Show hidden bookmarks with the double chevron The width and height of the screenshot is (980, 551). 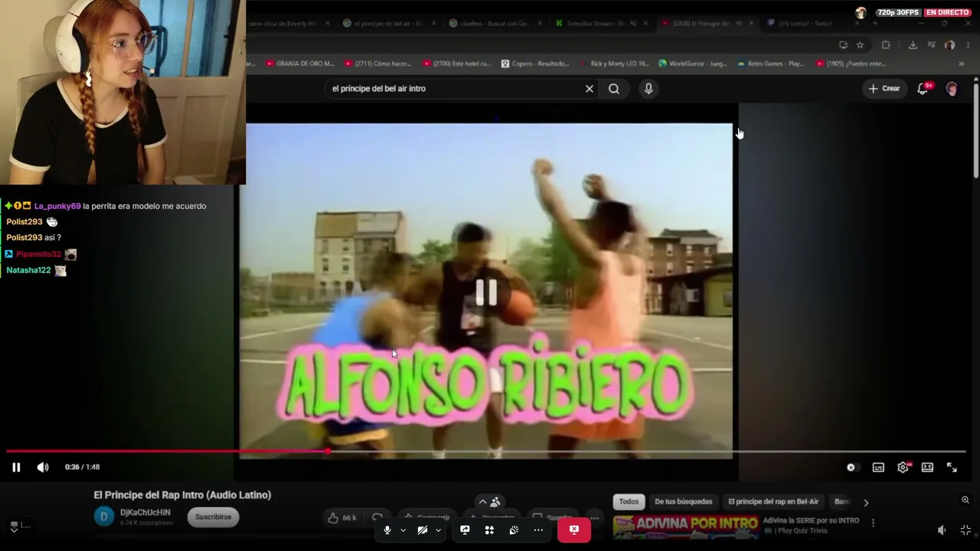(x=963, y=64)
